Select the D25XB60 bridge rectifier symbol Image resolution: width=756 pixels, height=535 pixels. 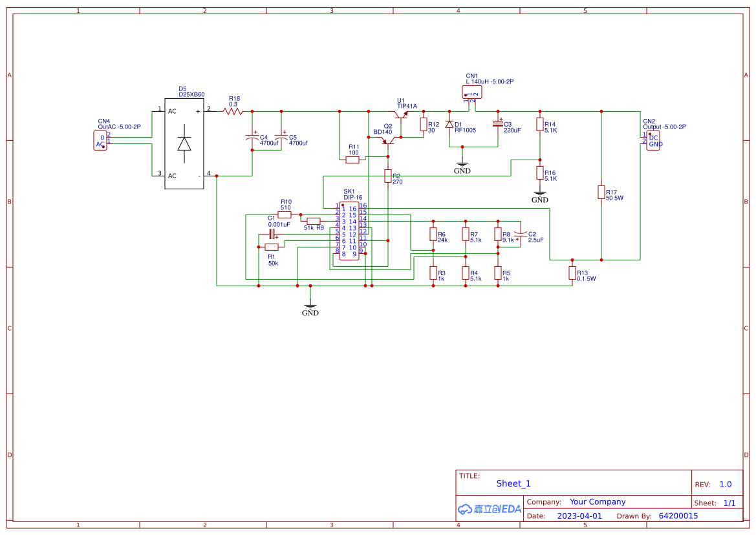(184, 142)
